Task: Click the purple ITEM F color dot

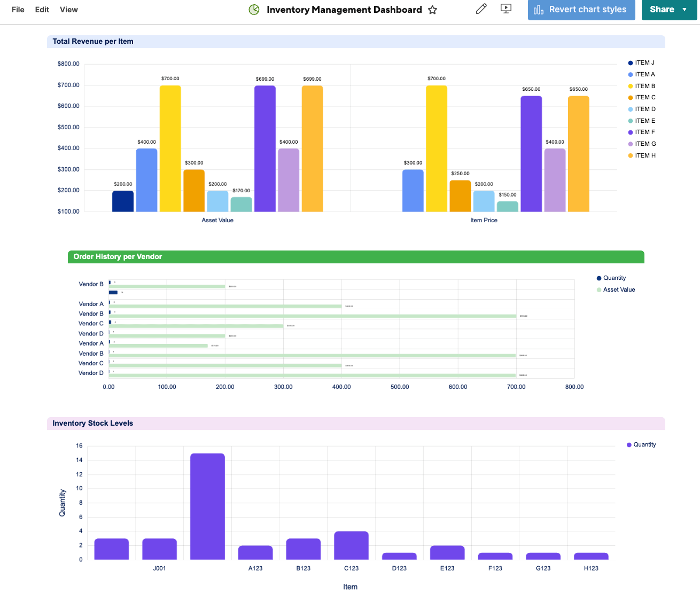Action: (629, 132)
